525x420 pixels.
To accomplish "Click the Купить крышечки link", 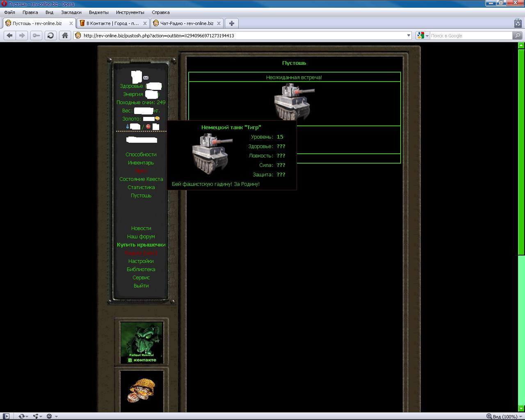I will click(x=141, y=245).
